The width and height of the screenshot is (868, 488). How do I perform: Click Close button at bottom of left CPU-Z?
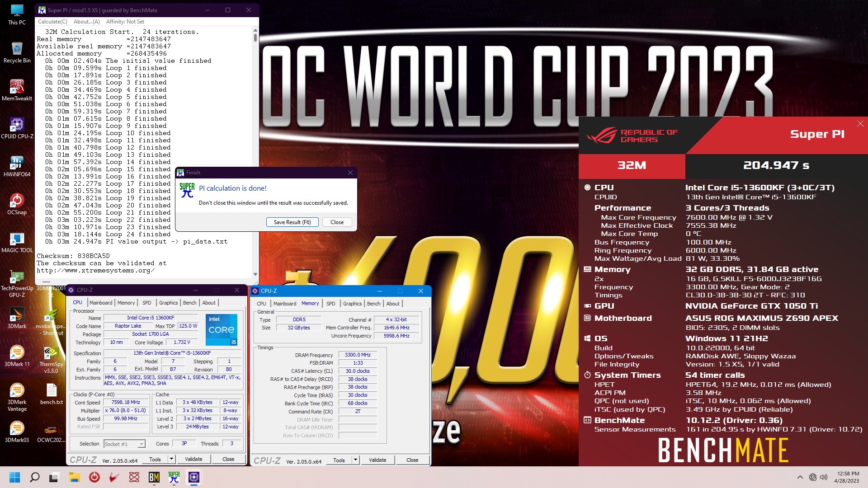pos(228,459)
